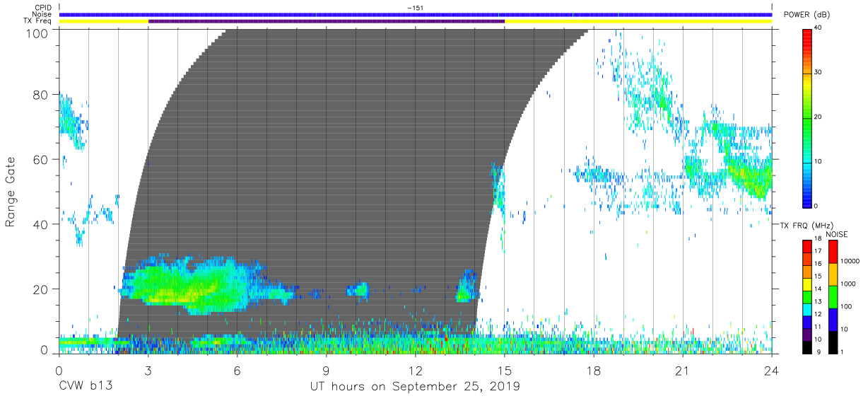This screenshot has width=868, height=401.
Task: Click the yellow swatch in the NOISE legend
Action: pyautogui.click(x=833, y=274)
